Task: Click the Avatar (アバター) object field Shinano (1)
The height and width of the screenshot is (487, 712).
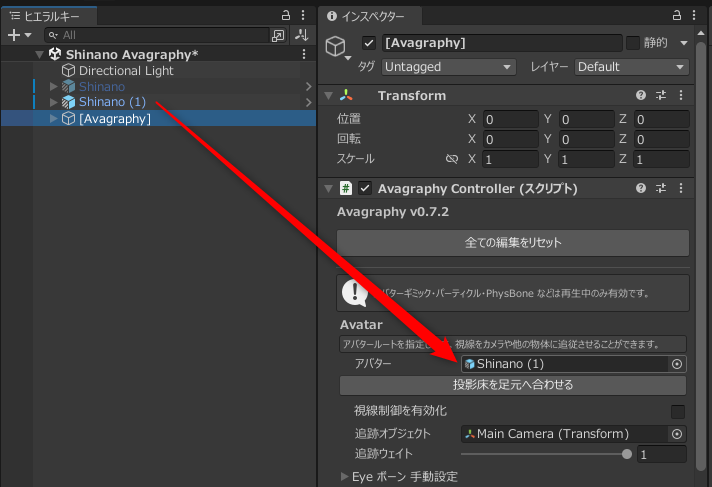Action: point(564,364)
